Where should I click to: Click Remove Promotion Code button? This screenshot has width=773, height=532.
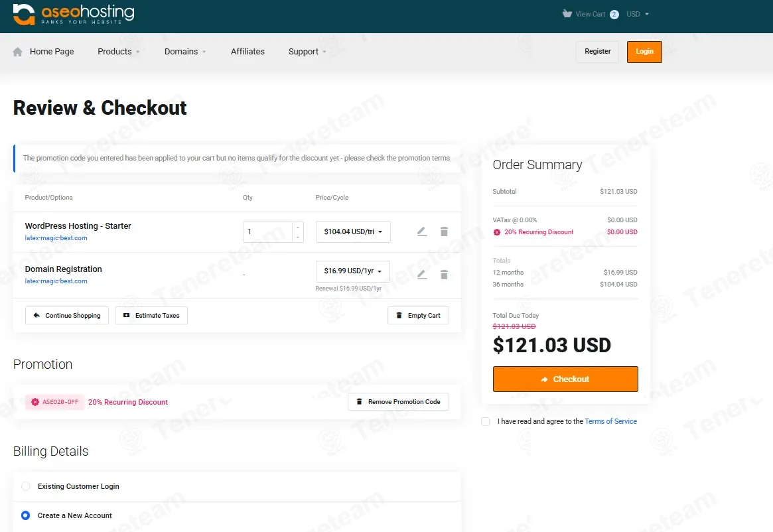pos(398,402)
